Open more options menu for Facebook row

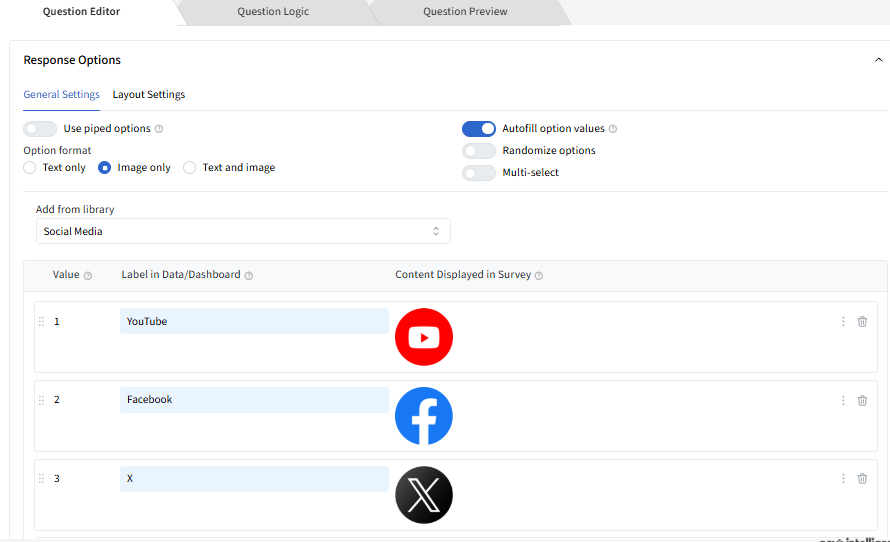[843, 400]
